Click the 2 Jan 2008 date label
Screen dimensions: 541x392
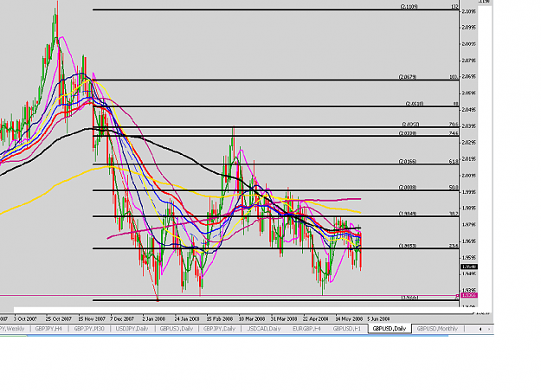click(154, 318)
